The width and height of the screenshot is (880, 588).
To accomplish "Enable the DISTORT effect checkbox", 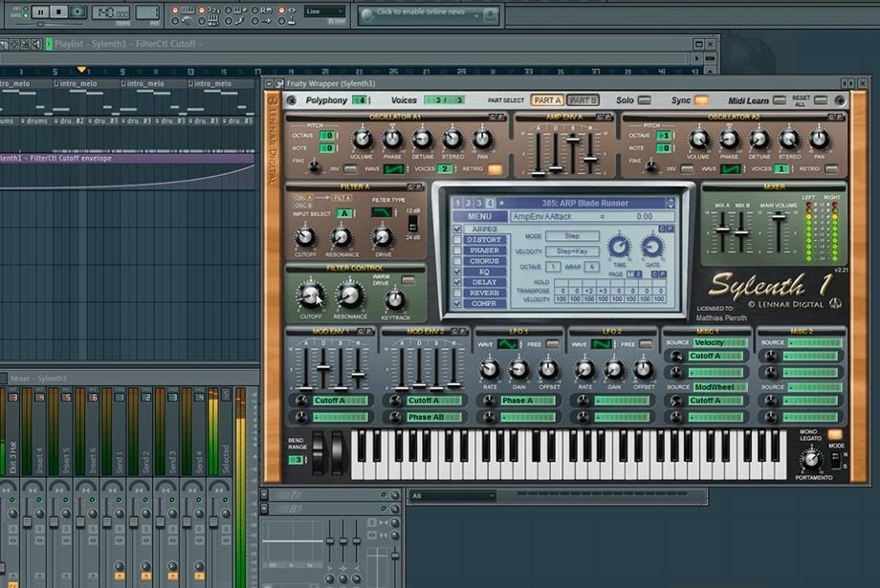I will pos(457,240).
